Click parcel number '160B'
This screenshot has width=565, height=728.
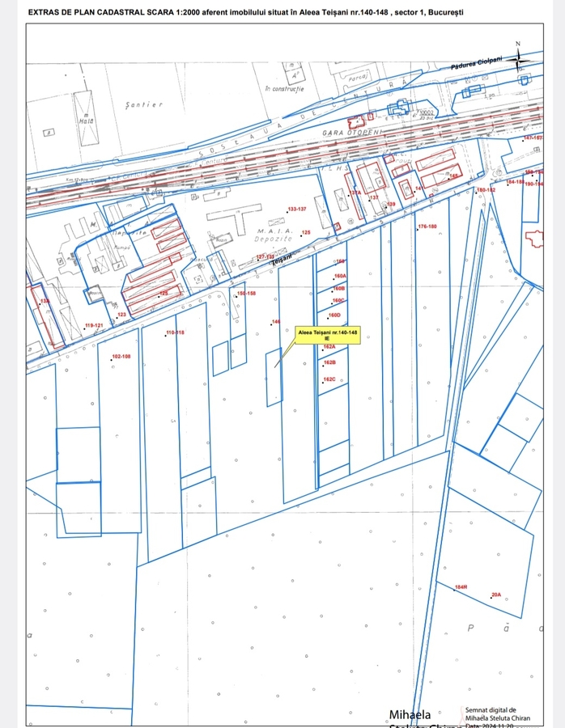coord(338,288)
